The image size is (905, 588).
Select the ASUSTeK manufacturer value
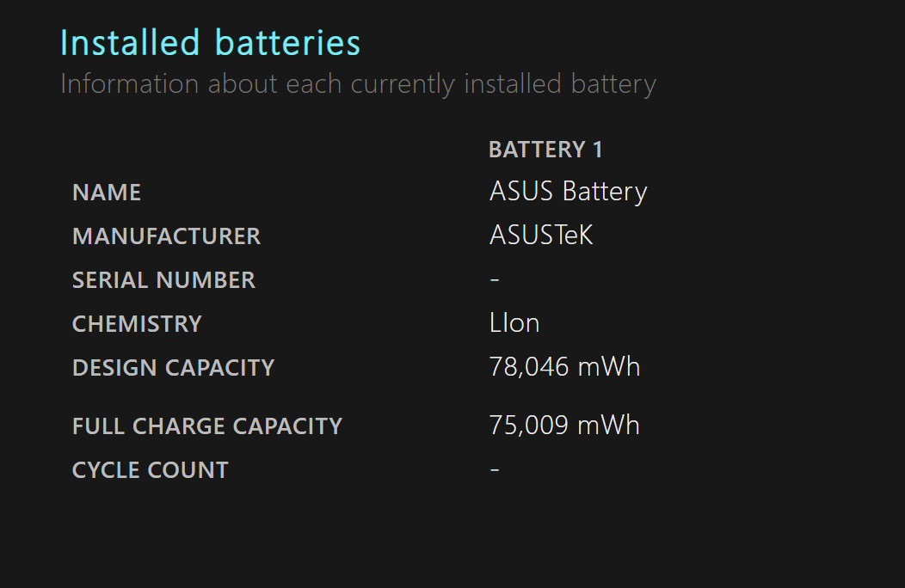point(541,235)
